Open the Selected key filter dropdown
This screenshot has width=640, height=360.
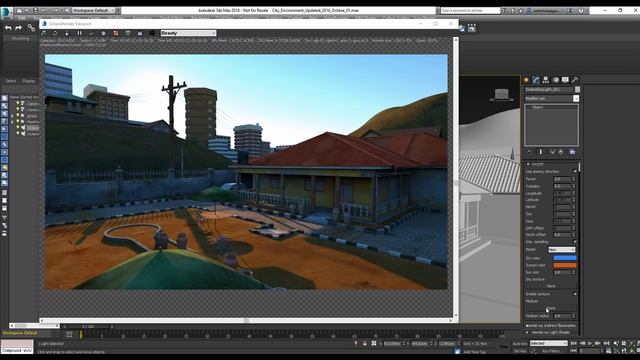549,344
